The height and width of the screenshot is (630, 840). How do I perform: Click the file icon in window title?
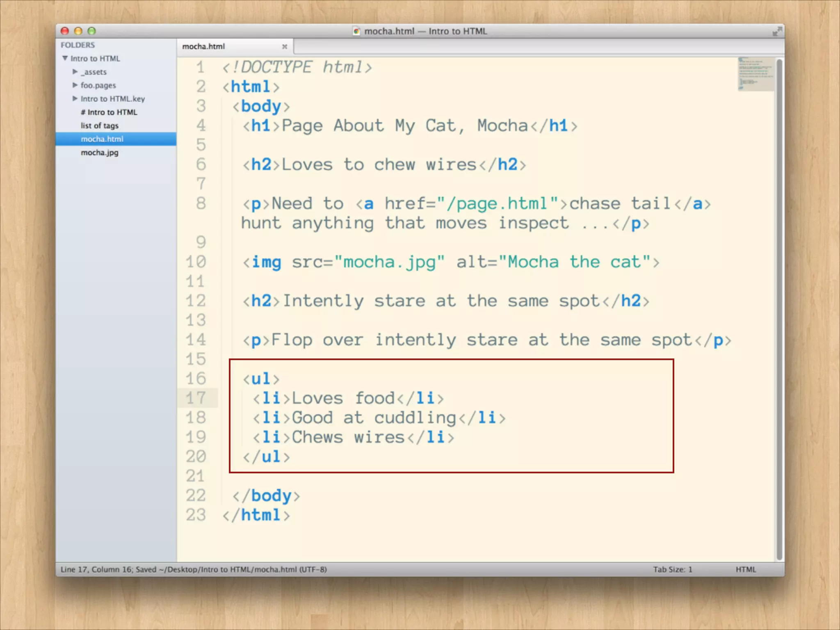pos(356,32)
